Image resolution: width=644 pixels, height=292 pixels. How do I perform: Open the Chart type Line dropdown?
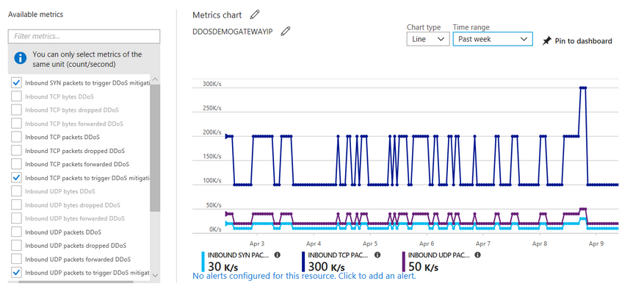coord(428,39)
